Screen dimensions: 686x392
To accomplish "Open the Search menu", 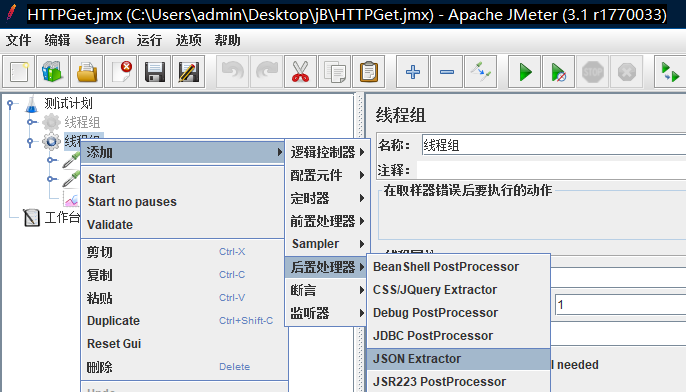I will [105, 40].
